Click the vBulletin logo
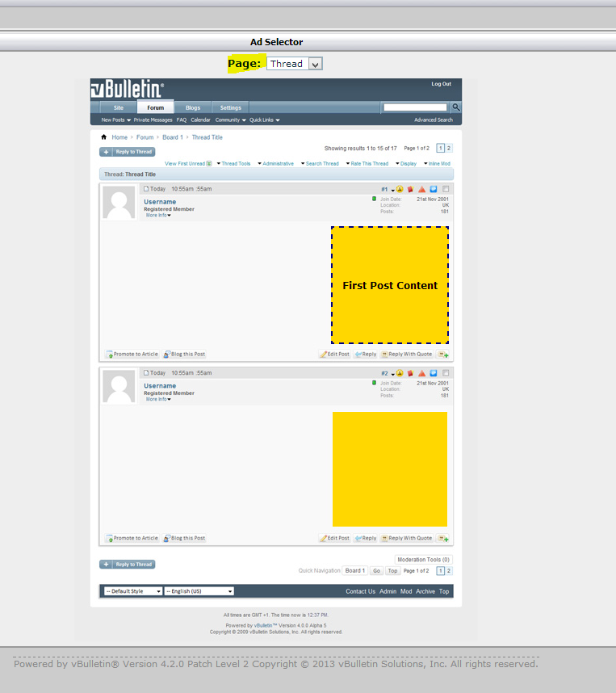Screen dimensions: 616x693 [128, 89]
